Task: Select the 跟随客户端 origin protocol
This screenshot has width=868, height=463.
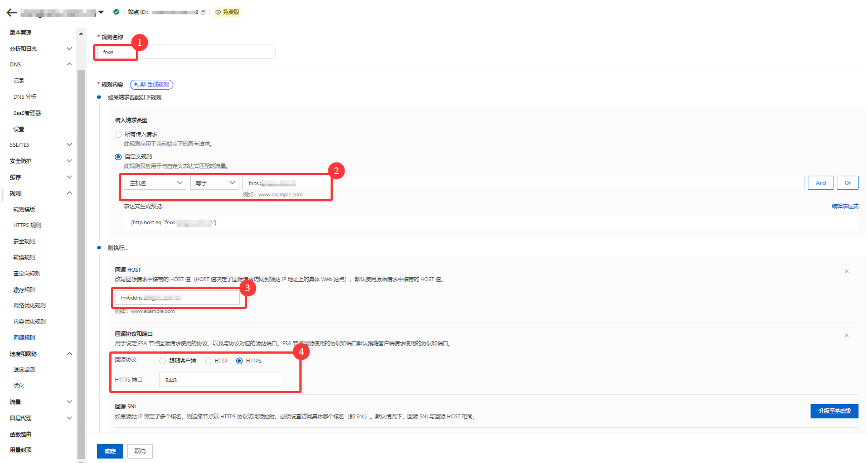Action: [163, 361]
